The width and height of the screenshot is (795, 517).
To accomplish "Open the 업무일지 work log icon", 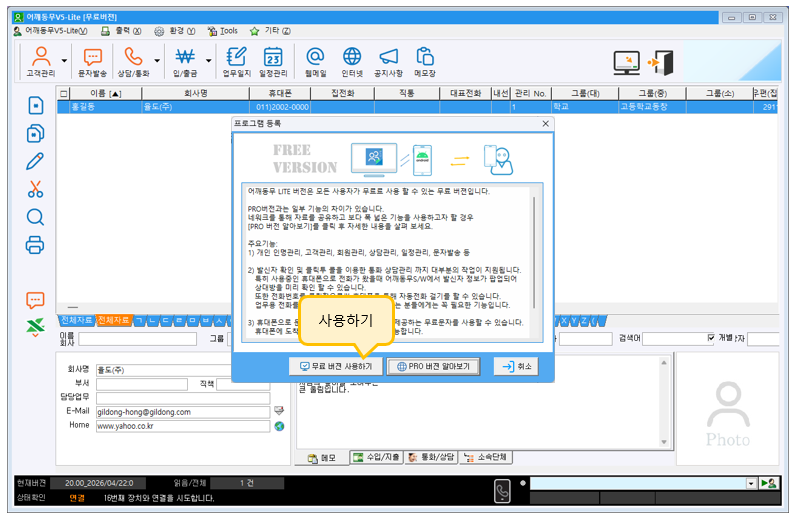I will tap(237, 62).
